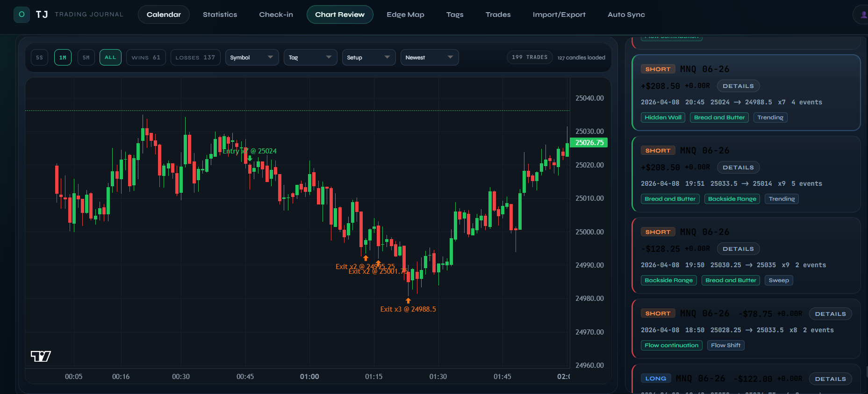
Task: Open DETAILS for the +$208.50 20:45 trade
Action: coord(738,86)
